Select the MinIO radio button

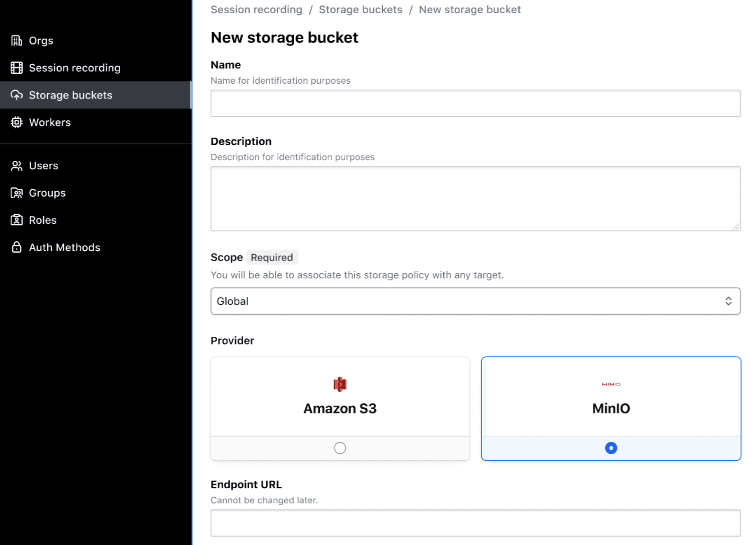click(x=611, y=448)
